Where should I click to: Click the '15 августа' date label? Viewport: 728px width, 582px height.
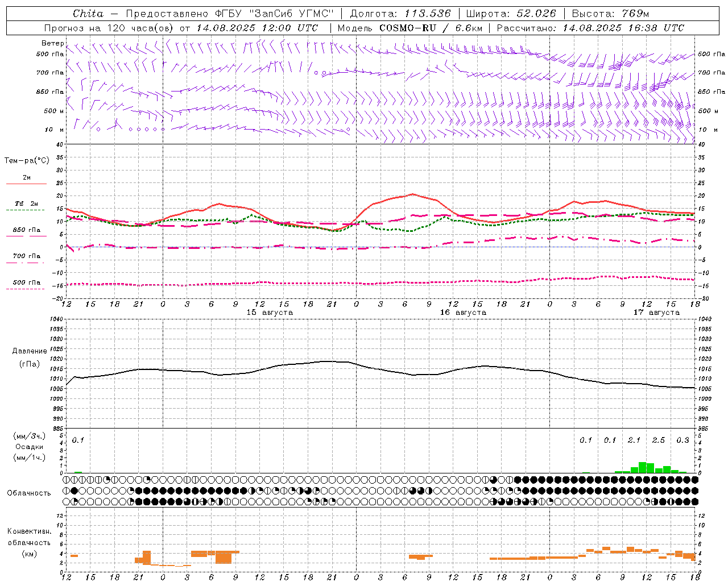click(x=270, y=313)
